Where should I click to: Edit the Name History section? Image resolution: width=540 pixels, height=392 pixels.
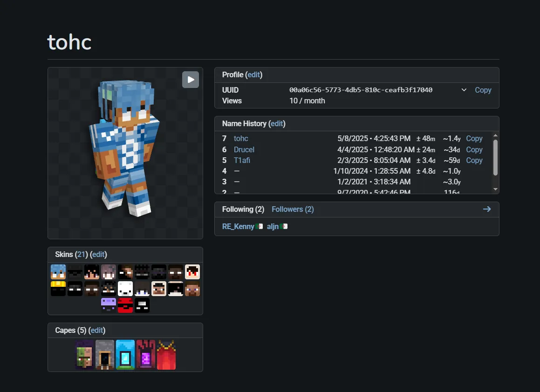point(277,123)
